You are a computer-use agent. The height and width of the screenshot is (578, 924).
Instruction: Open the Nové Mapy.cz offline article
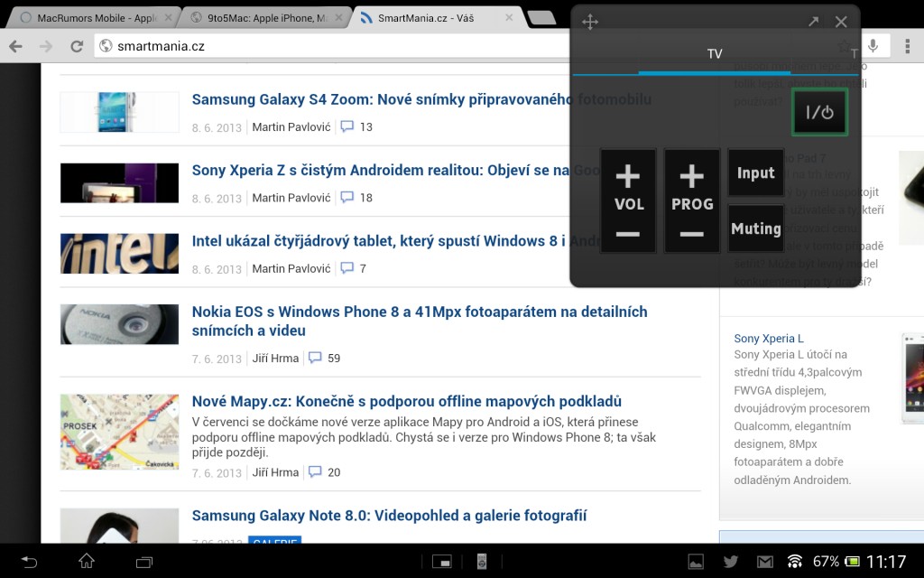point(407,401)
